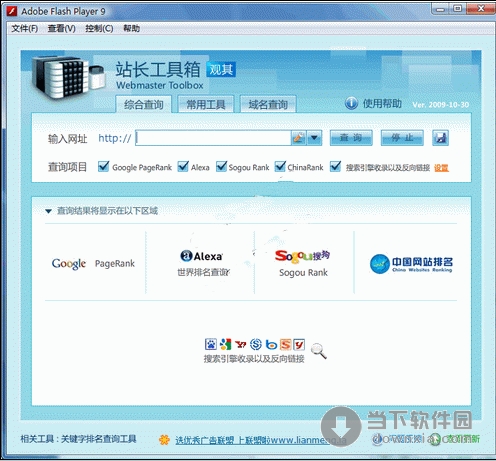Click the 世界排名查询 text
Screen dimensions: 496x461
tap(203, 272)
